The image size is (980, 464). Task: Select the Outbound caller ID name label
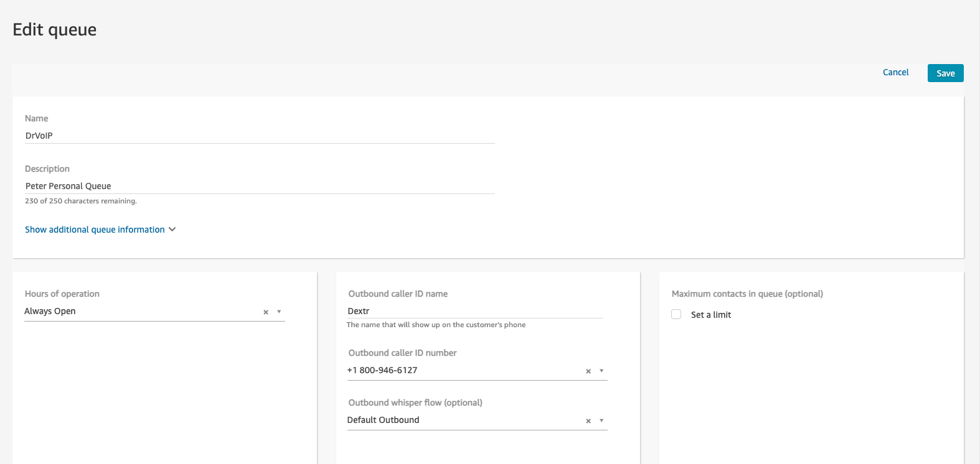tap(398, 294)
